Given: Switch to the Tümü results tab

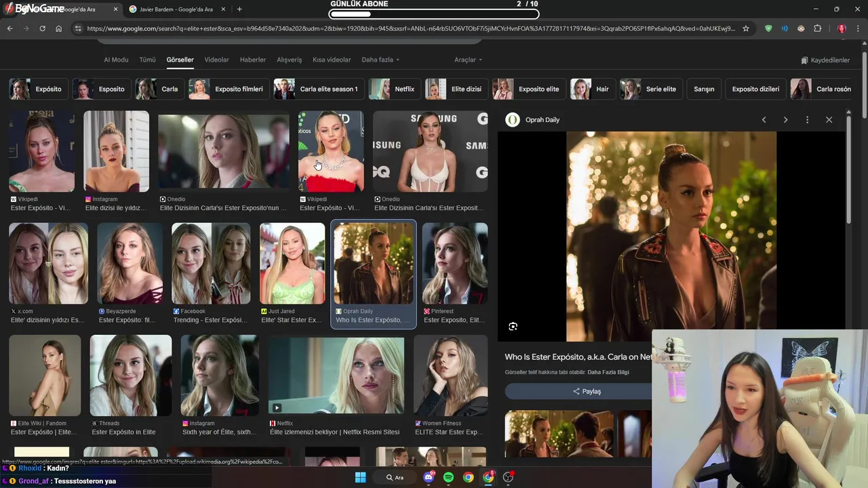Looking at the screenshot, I should coord(147,60).
